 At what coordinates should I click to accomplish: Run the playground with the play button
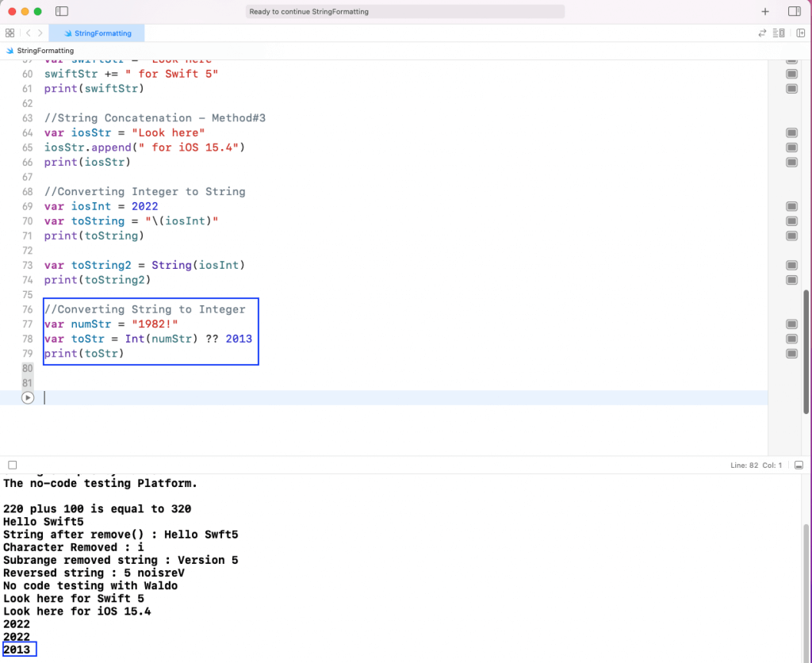coord(28,398)
